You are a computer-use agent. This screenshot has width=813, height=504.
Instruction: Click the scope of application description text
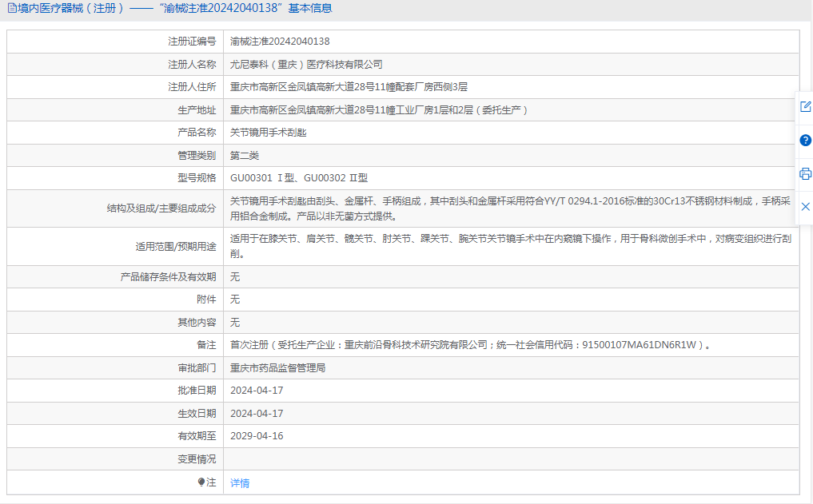[x=511, y=246]
